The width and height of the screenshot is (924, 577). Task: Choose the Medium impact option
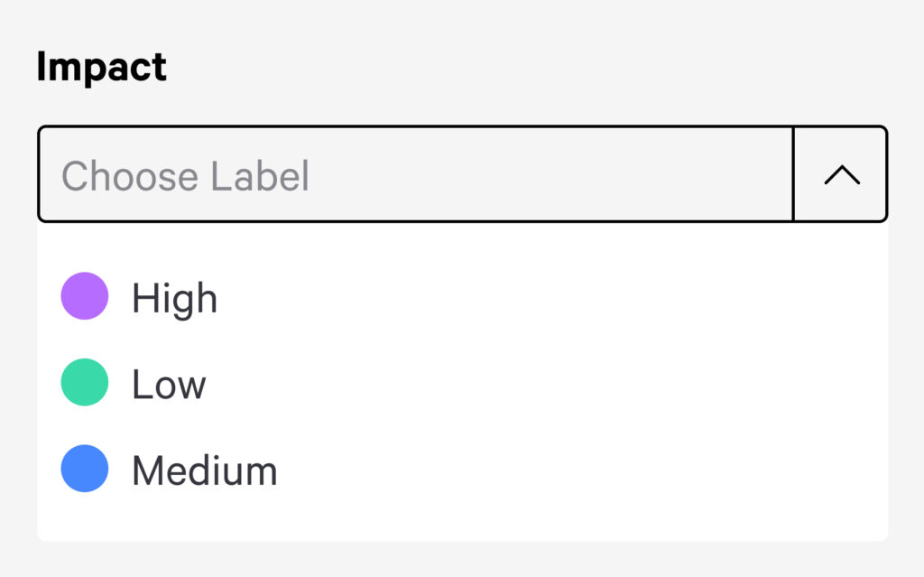[204, 470]
